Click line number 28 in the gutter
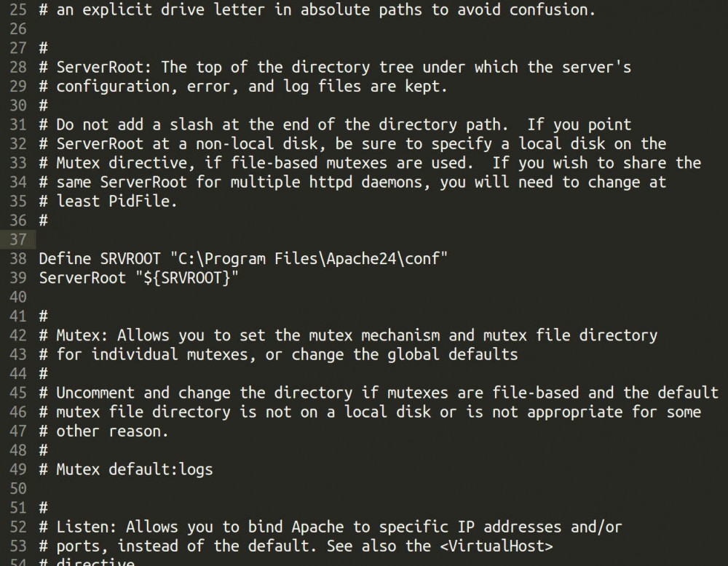The width and height of the screenshot is (728, 566). [x=19, y=67]
